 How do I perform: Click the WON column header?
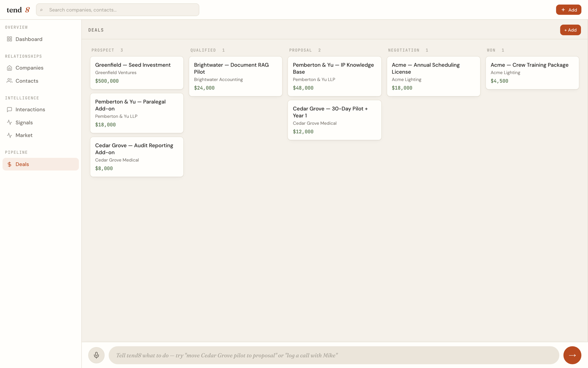[x=491, y=50]
